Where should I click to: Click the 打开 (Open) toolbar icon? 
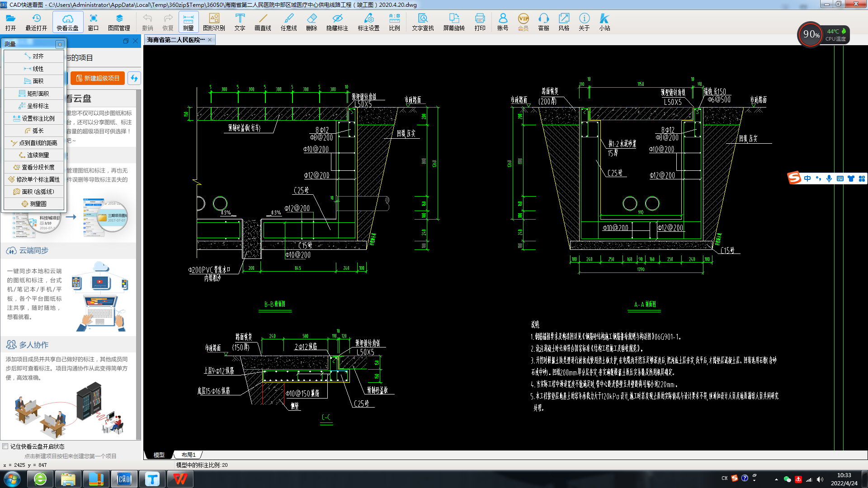10,22
